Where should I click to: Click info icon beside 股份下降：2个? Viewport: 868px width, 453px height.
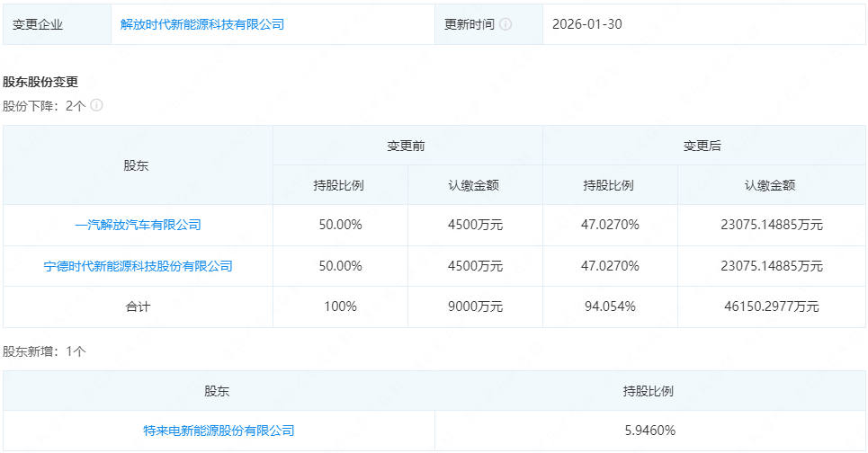point(96,105)
